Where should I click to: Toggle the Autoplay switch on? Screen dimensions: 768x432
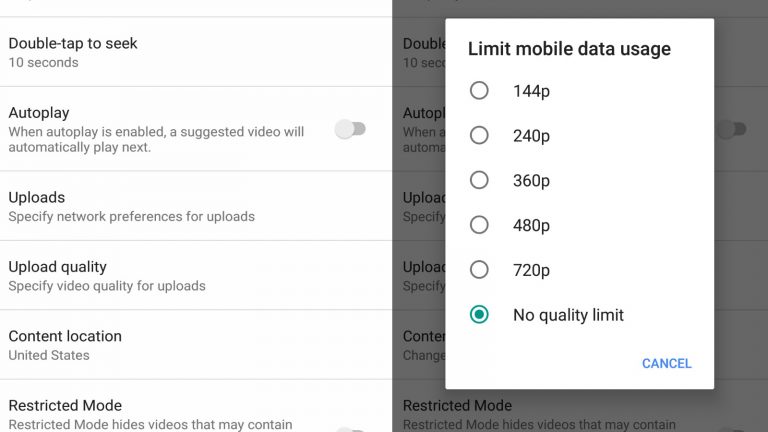click(x=350, y=129)
